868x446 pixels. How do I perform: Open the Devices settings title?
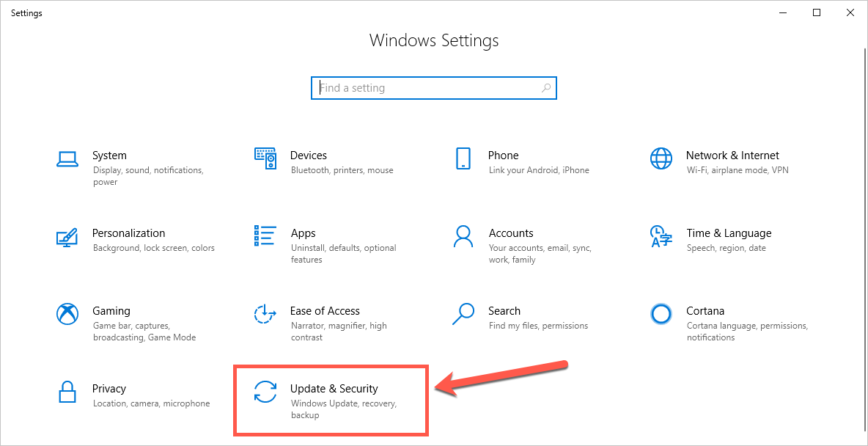coord(309,156)
